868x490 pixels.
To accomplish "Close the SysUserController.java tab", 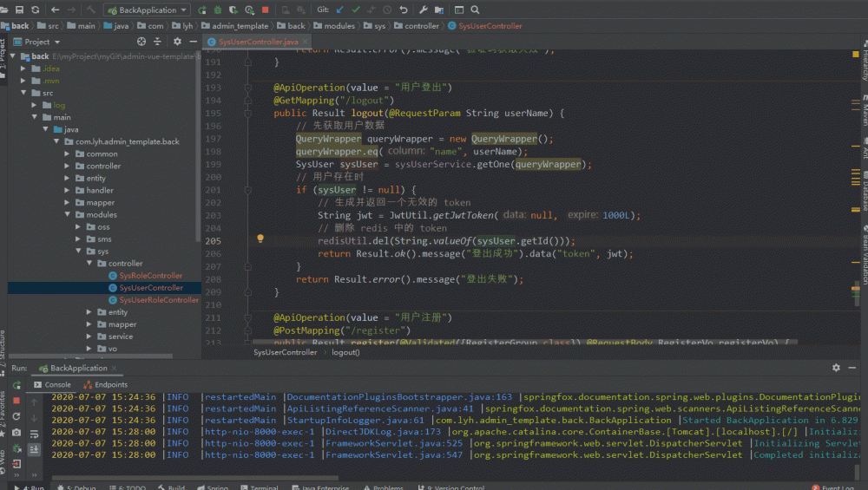I will pos(305,42).
